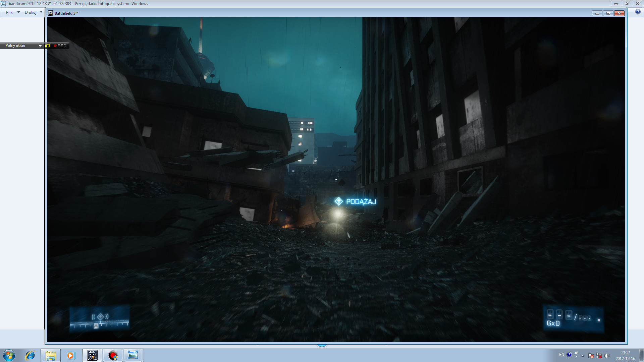Open the Drukuj menu
The image size is (644, 362).
[33, 12]
